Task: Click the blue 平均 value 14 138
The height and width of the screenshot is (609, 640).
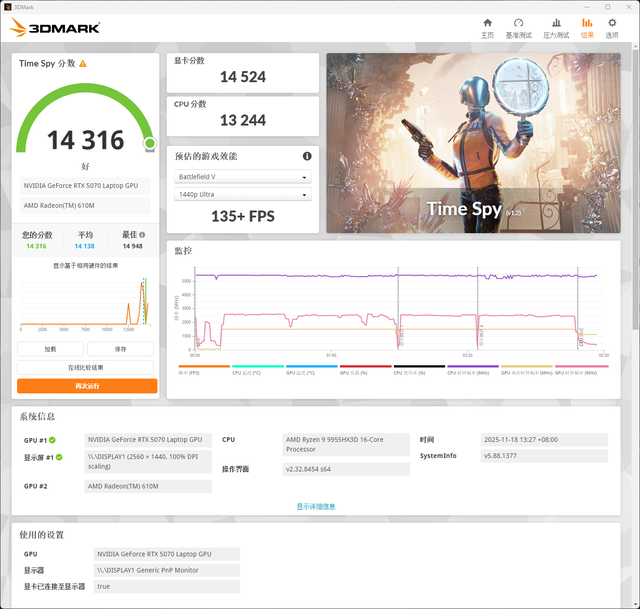Action: coord(84,246)
